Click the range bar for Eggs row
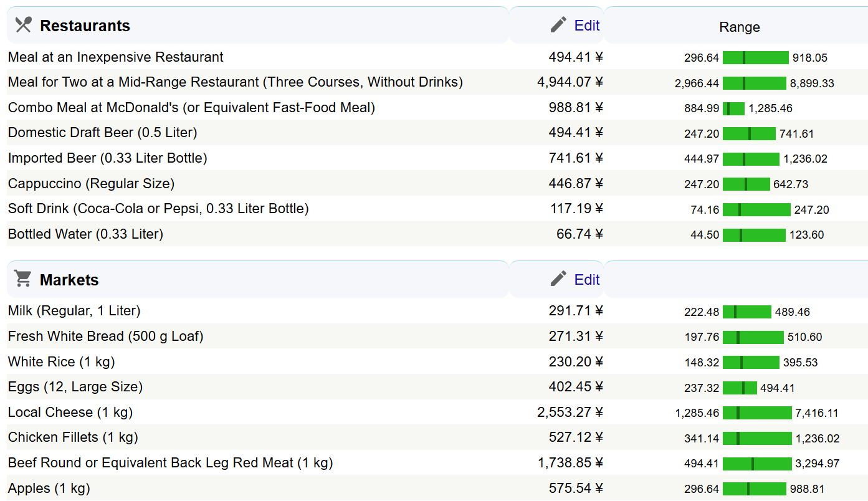 pyautogui.click(x=740, y=388)
